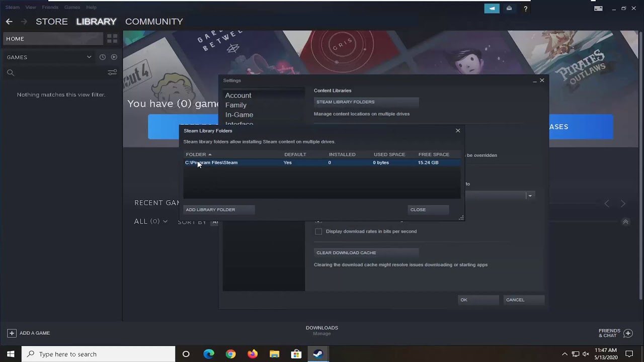Click ADD LIBRARY FOLDER button
The width and height of the screenshot is (644, 362).
pyautogui.click(x=219, y=210)
